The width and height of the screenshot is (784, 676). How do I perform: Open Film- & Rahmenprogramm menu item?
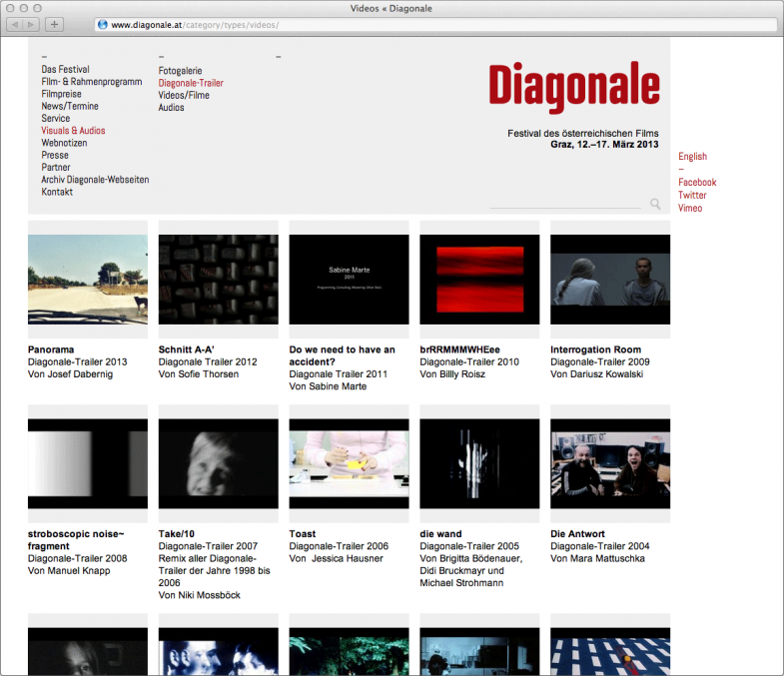[92, 82]
